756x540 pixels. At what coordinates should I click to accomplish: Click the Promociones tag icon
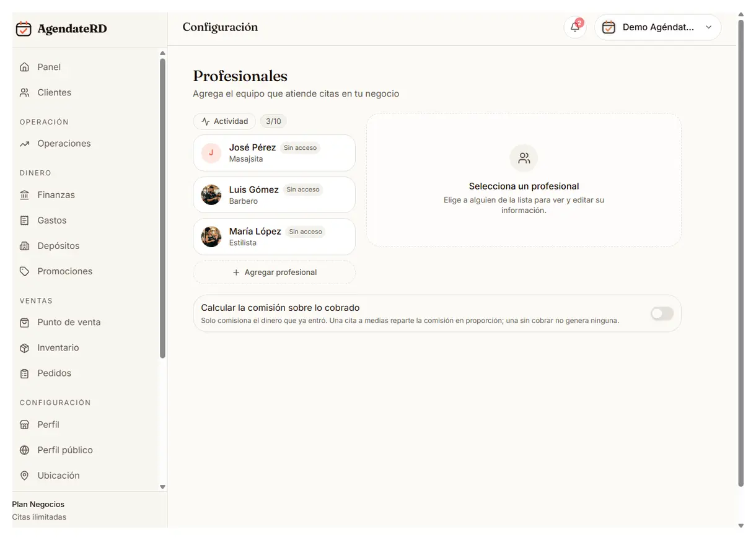[25, 271]
